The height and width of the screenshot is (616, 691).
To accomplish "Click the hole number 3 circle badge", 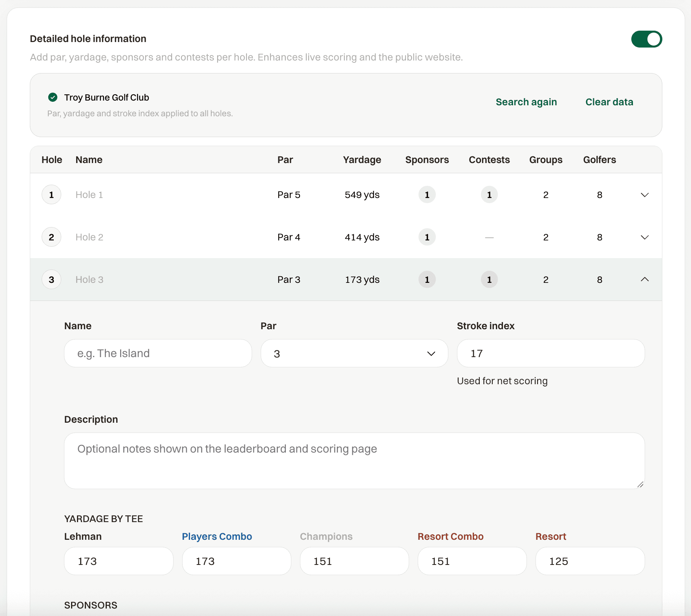I will click(51, 279).
